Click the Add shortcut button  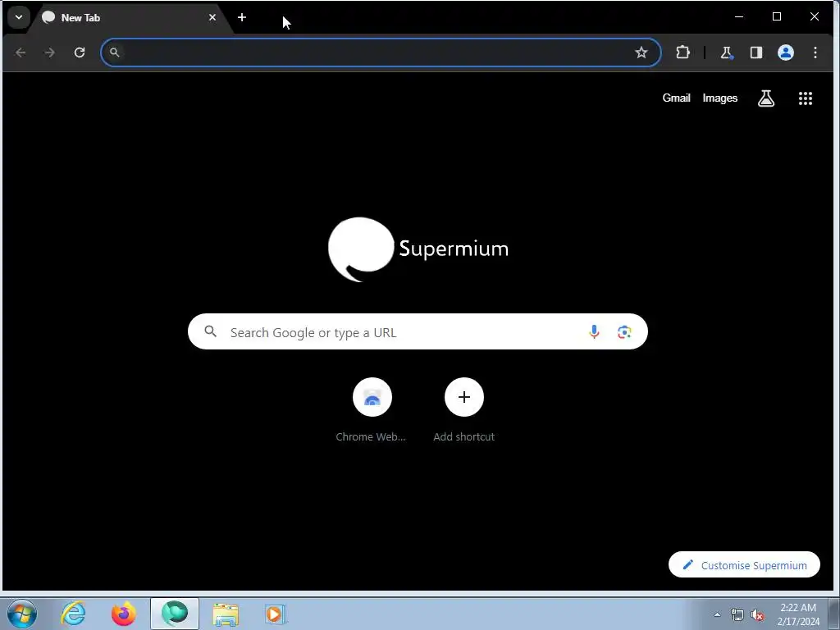pos(464,410)
